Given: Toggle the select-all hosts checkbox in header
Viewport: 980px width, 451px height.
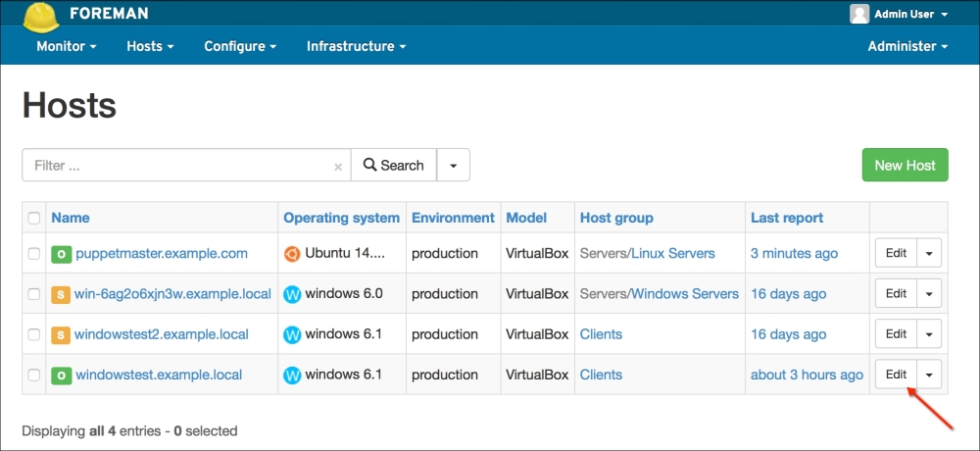Looking at the screenshot, I should tap(34, 218).
